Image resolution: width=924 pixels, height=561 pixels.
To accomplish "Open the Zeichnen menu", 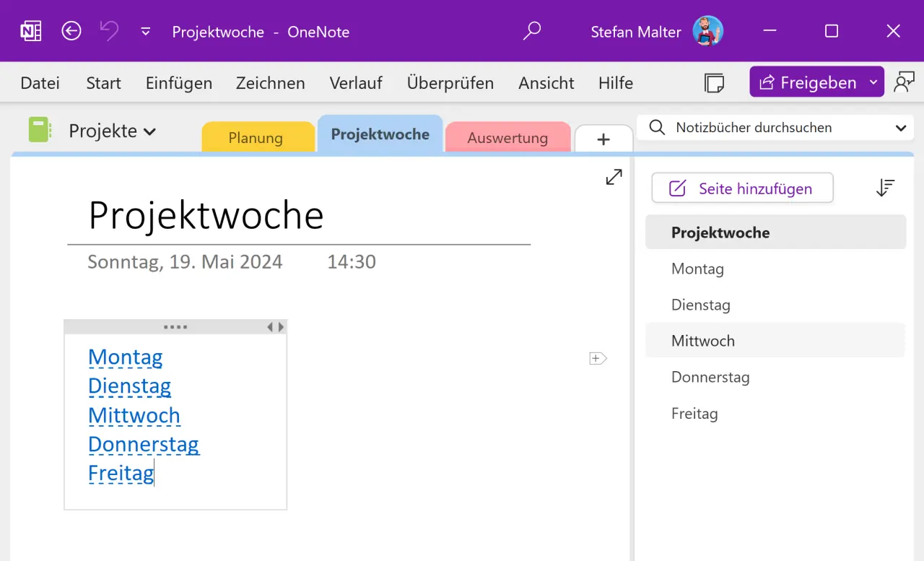I will click(x=270, y=82).
